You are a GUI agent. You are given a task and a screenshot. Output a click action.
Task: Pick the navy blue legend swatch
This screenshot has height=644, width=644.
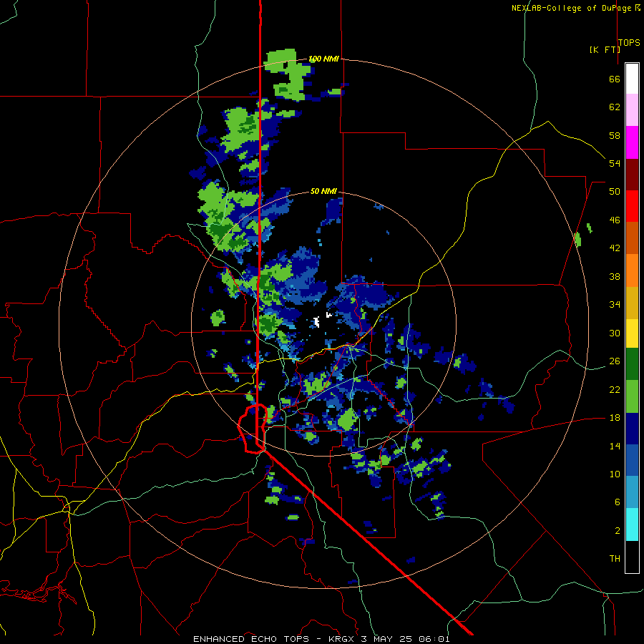pyautogui.click(x=632, y=429)
